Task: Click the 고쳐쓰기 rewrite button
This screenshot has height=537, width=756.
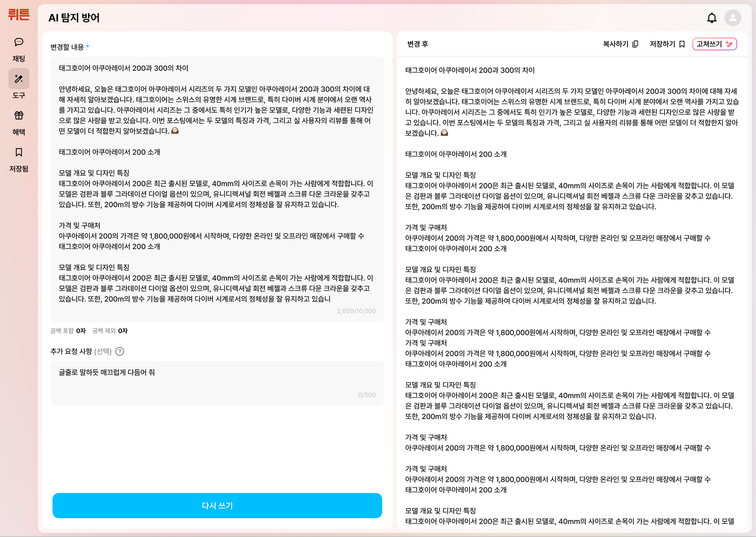Action: pos(715,44)
